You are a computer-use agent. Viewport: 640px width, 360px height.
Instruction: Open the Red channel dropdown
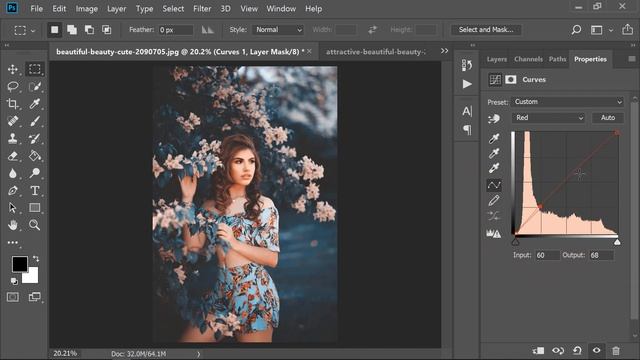[548, 118]
